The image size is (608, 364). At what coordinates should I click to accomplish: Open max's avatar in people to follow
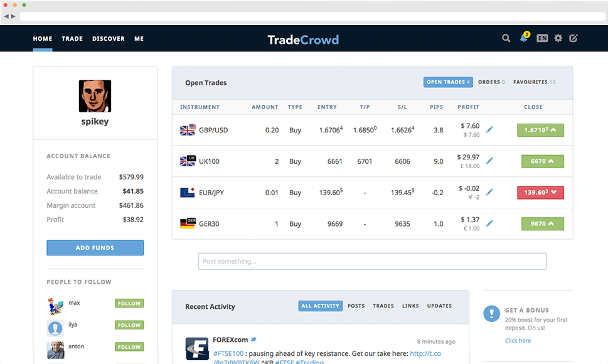coord(55,306)
